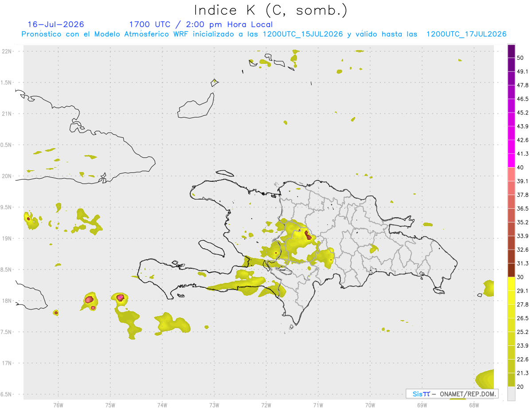
Task: Pick the salmon swatch between 39.1 and 40
Action: (511, 175)
